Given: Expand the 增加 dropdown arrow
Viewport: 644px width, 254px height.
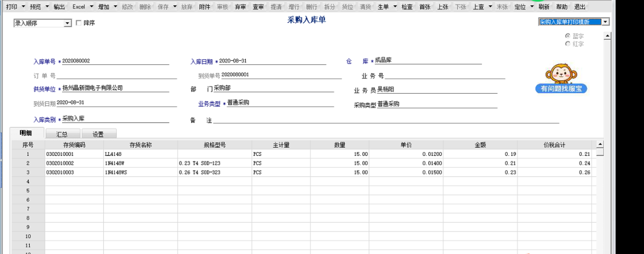Looking at the screenshot, I should tap(115, 7).
